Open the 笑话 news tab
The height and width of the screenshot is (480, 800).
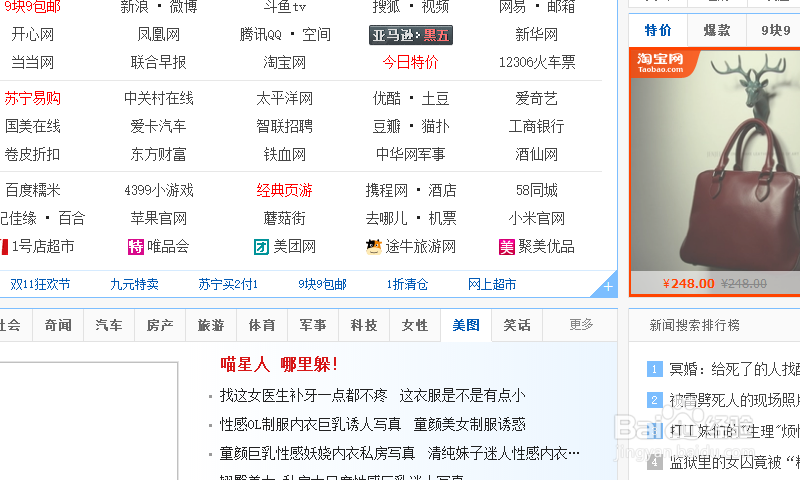click(517, 325)
